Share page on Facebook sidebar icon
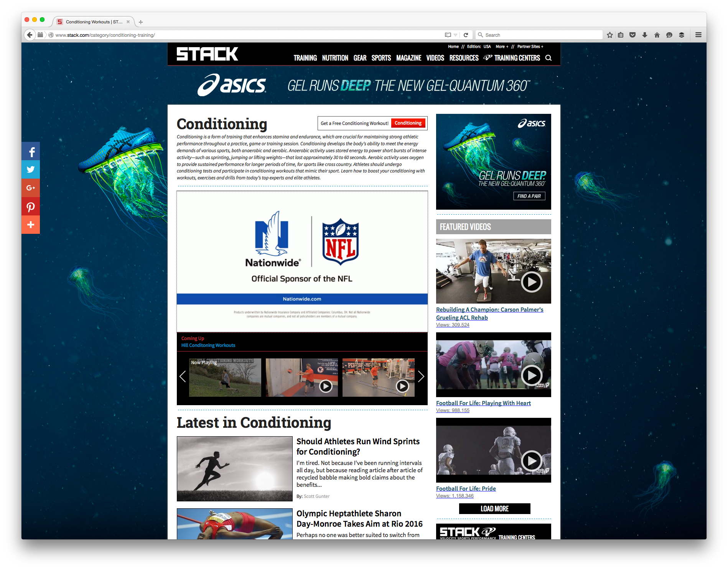The height and width of the screenshot is (570, 728). pyautogui.click(x=31, y=151)
